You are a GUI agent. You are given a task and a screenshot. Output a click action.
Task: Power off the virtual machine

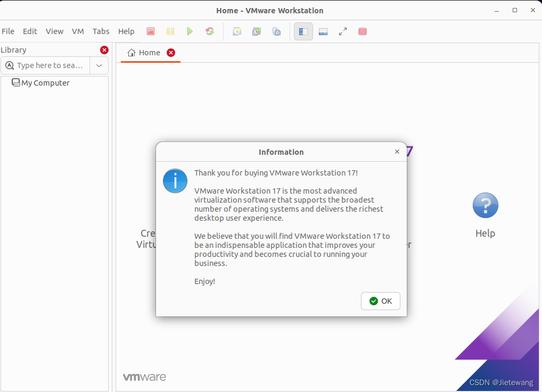[x=151, y=31]
